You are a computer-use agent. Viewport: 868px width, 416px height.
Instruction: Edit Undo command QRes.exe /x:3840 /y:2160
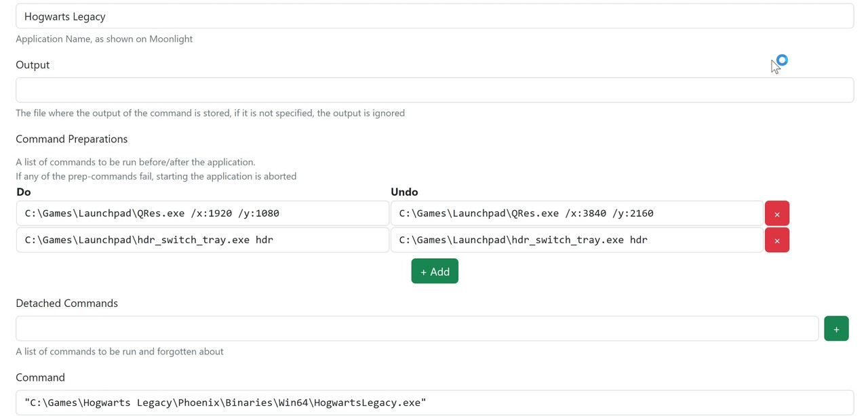(577, 213)
